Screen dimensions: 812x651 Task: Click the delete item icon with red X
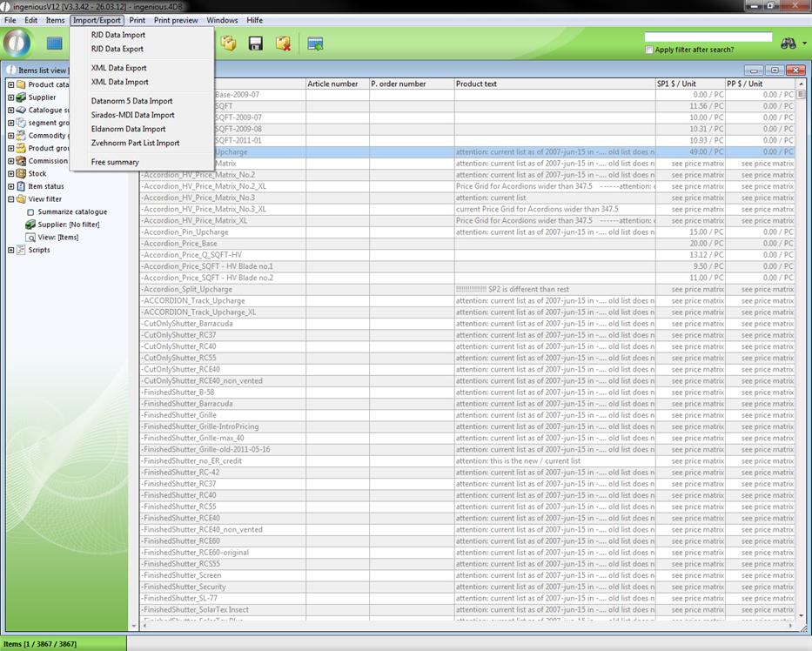click(x=283, y=44)
